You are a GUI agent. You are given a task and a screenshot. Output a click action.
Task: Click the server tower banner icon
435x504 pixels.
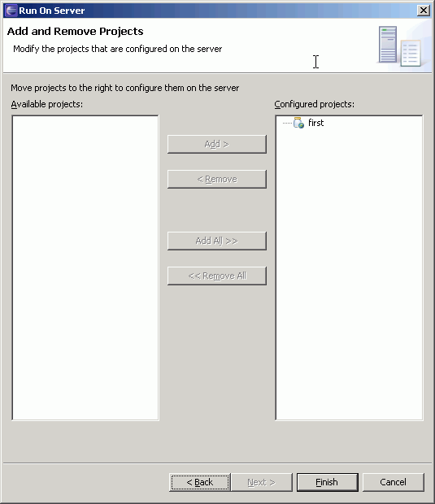388,45
